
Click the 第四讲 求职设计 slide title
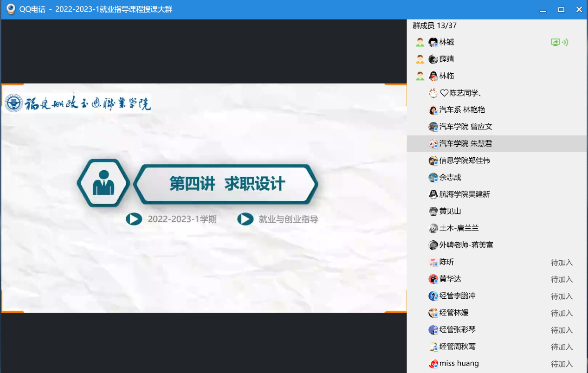[x=227, y=184]
